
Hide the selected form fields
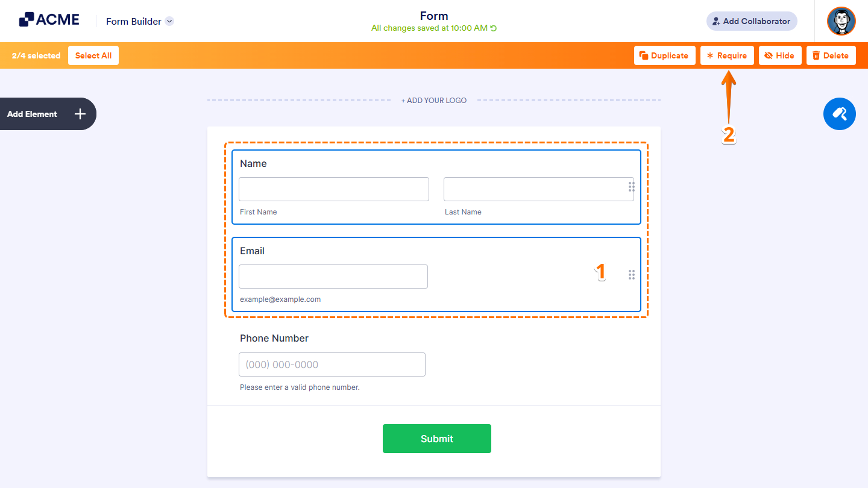pos(780,55)
